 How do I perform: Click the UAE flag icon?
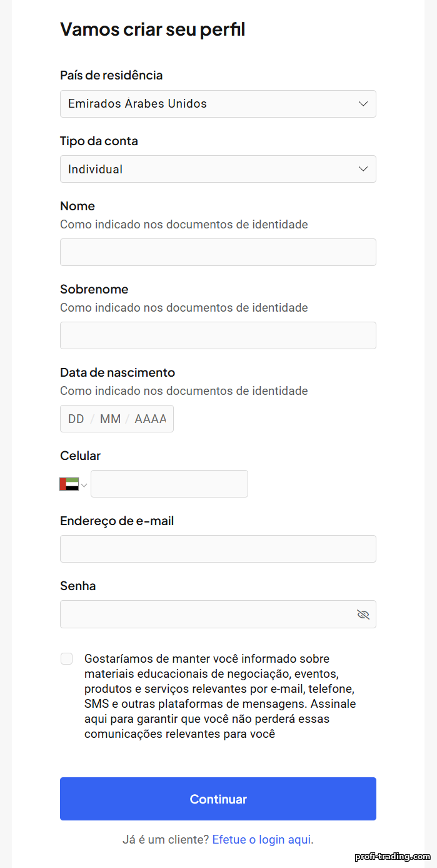point(69,484)
